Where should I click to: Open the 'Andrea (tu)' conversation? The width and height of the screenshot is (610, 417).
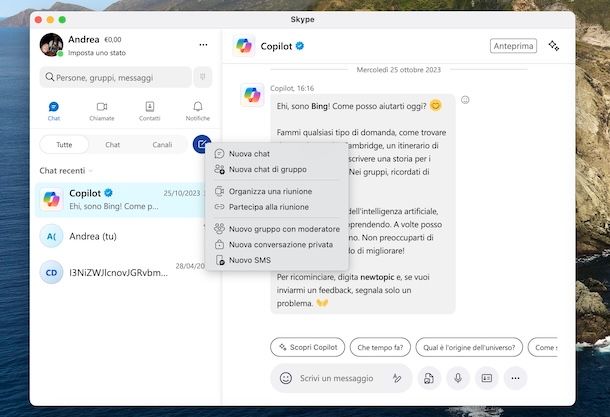pyautogui.click(x=121, y=236)
